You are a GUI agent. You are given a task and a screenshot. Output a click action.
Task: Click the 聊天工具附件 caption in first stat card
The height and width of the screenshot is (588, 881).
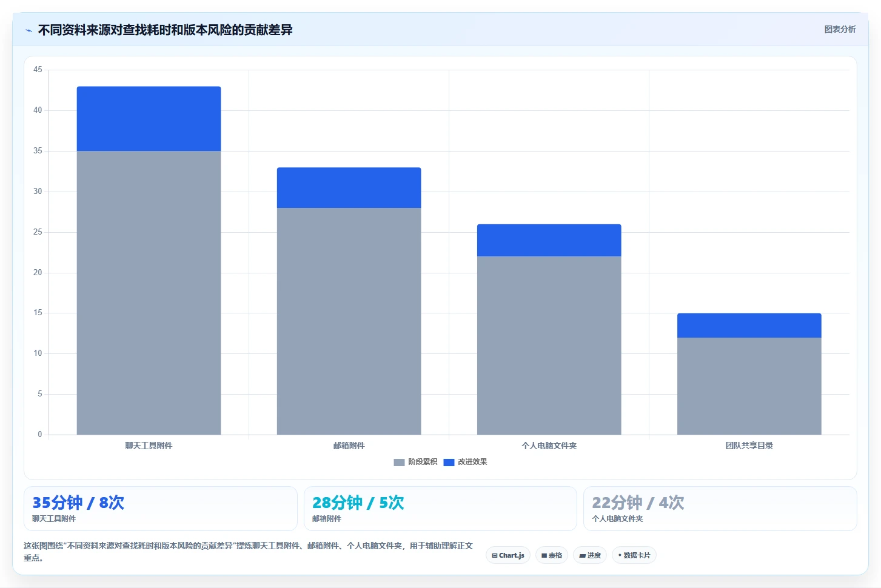tap(54, 519)
